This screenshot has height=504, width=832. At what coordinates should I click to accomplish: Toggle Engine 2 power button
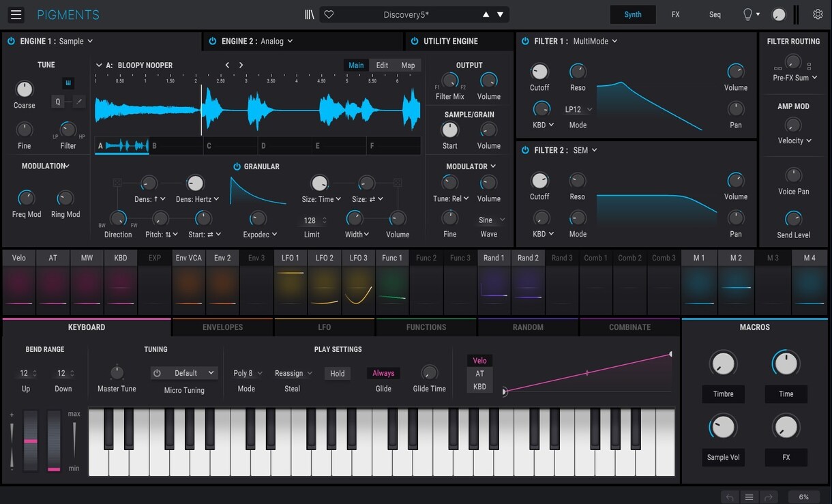[x=213, y=41]
